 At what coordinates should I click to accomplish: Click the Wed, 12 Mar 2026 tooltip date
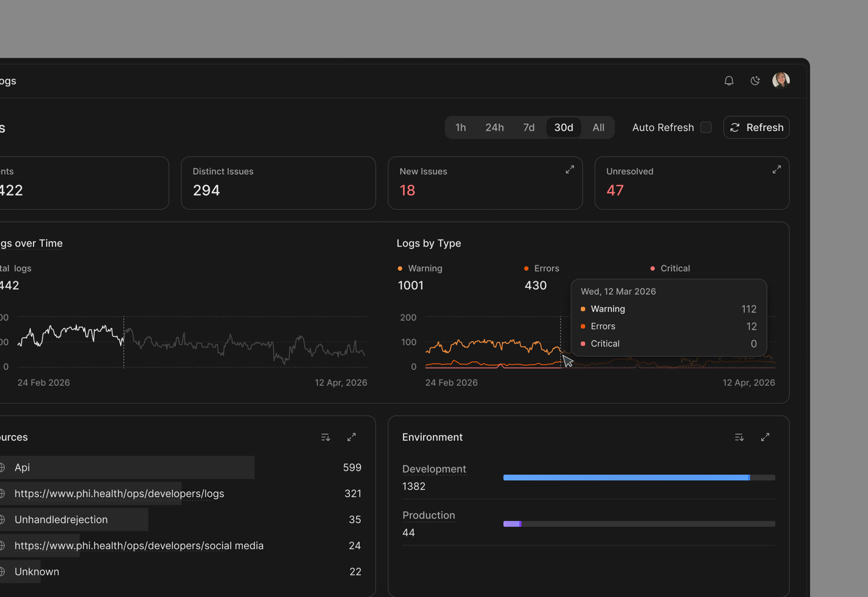[x=618, y=291]
